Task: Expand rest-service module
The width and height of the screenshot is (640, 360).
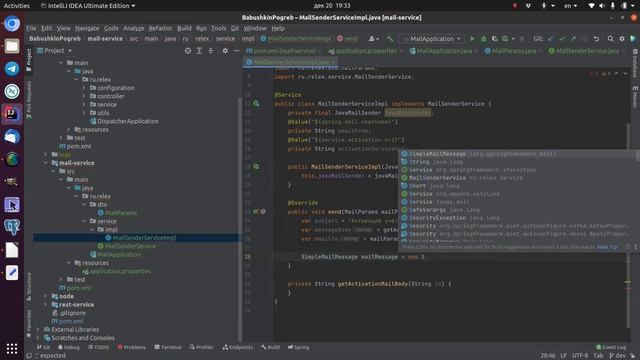Action: (46, 304)
